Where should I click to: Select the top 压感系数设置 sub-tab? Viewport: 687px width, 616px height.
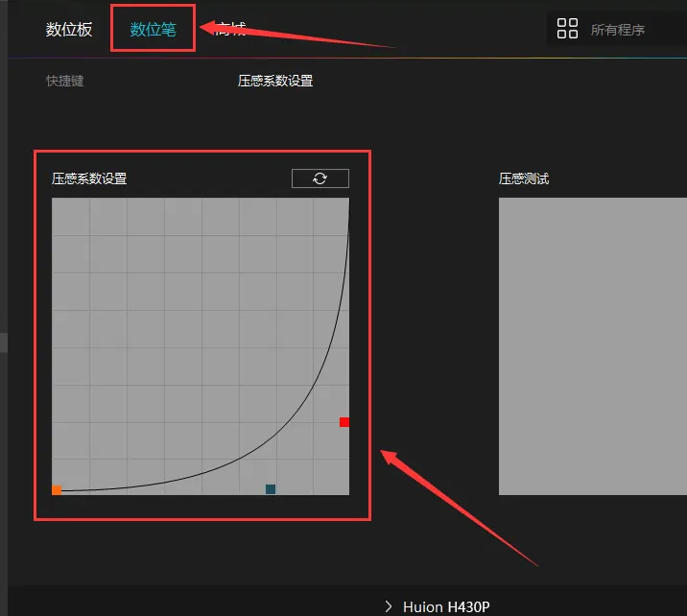click(275, 81)
